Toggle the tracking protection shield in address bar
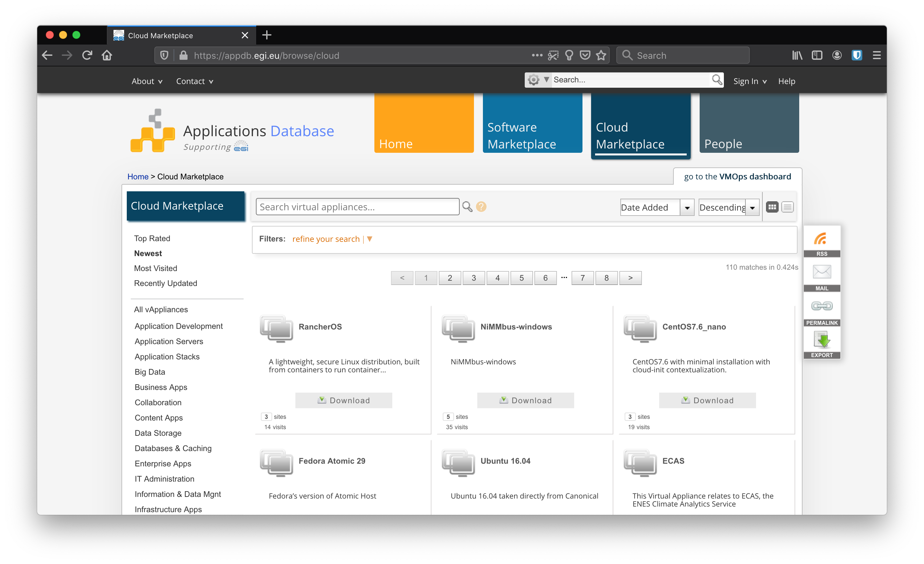The height and width of the screenshot is (564, 924). click(x=164, y=55)
